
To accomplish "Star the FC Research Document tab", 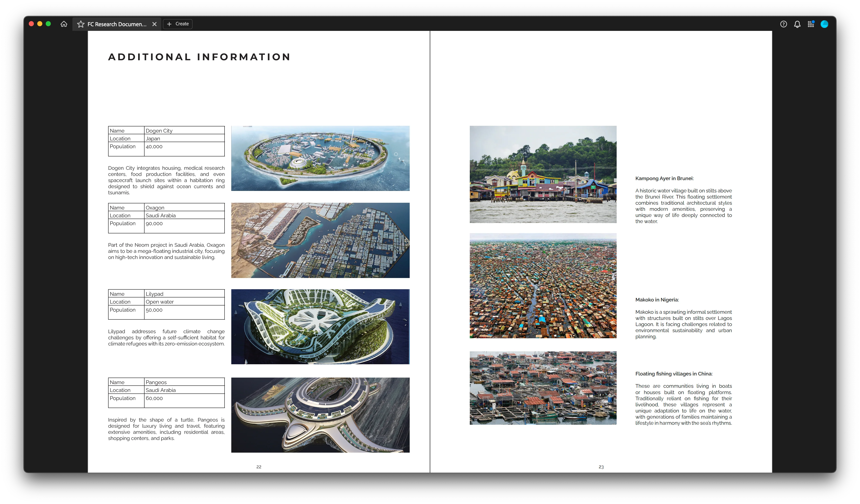I will click(x=81, y=24).
